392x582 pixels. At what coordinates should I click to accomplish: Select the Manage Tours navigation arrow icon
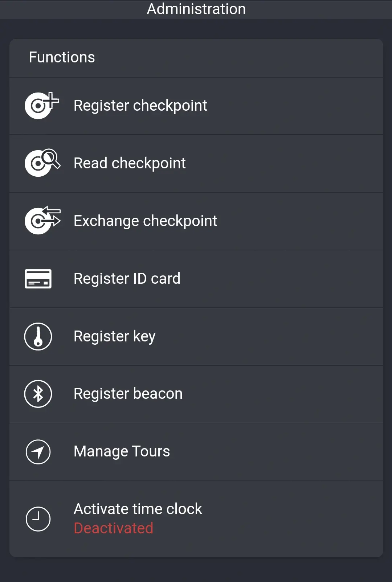click(x=38, y=452)
